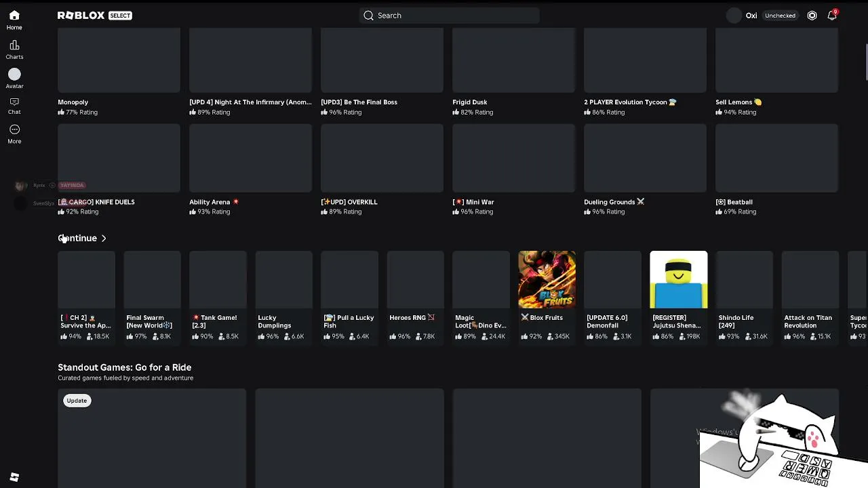Click the Oxi profile avatar circle
Viewport: 868px width, 488px height.
tap(734, 16)
